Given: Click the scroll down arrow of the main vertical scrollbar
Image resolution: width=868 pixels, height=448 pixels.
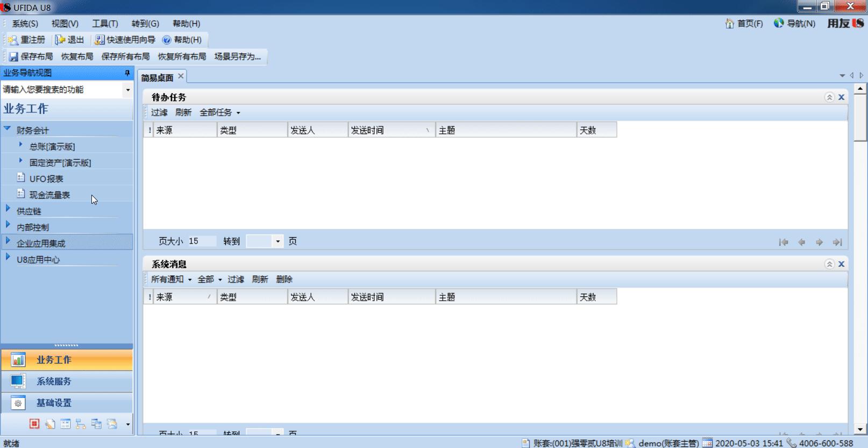Looking at the screenshot, I should (860, 429).
